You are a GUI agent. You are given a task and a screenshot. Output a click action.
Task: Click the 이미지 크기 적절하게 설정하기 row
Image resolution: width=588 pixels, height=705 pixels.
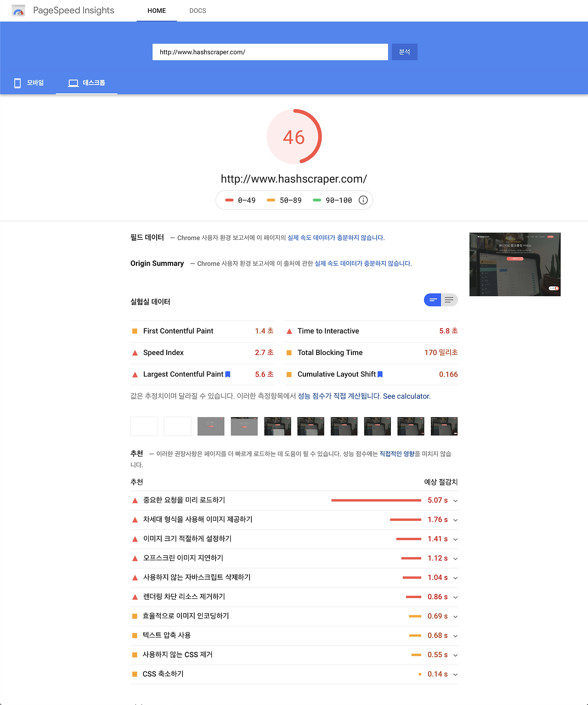(x=294, y=539)
